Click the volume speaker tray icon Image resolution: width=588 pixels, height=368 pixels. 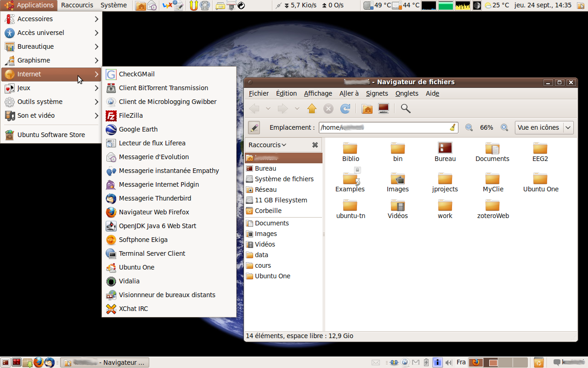click(449, 362)
